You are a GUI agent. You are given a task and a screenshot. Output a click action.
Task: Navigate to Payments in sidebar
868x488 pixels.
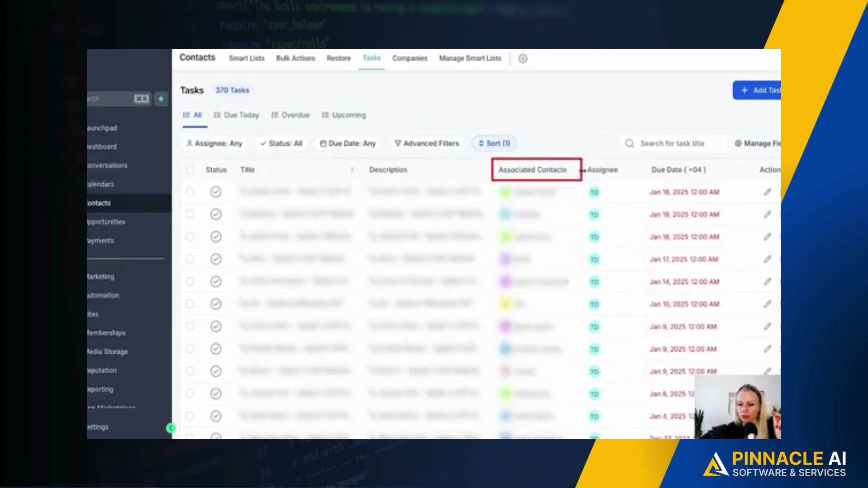(x=100, y=241)
